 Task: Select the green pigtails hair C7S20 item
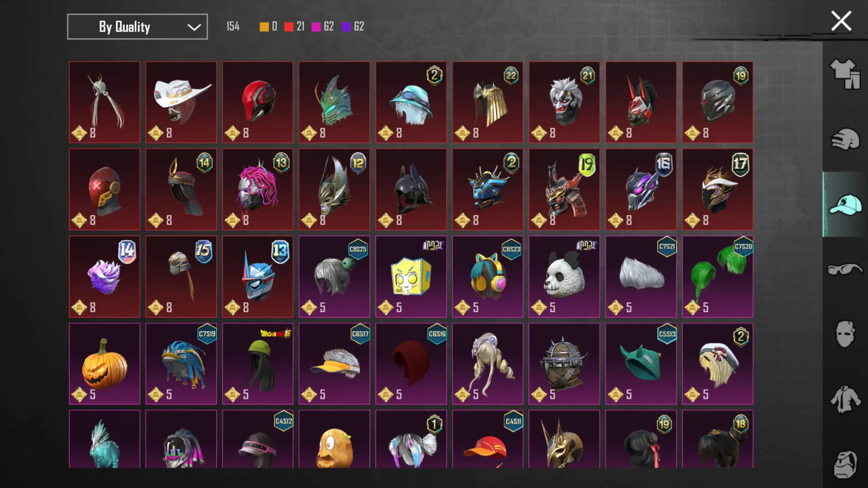(717, 277)
